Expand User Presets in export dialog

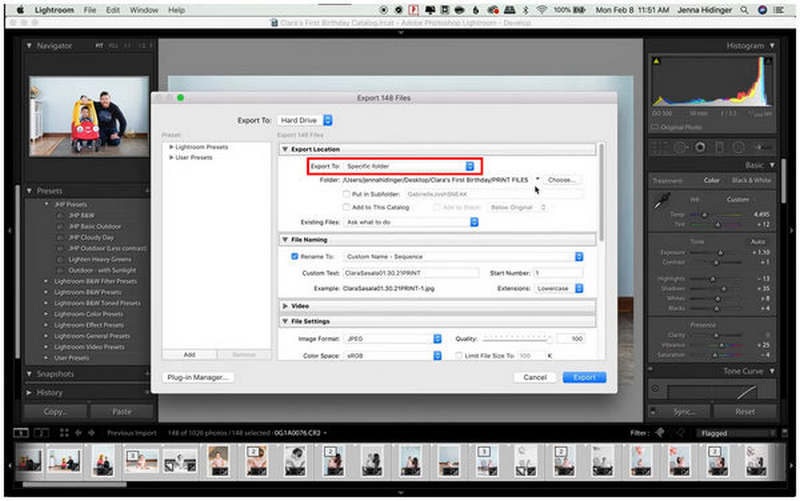pos(171,158)
